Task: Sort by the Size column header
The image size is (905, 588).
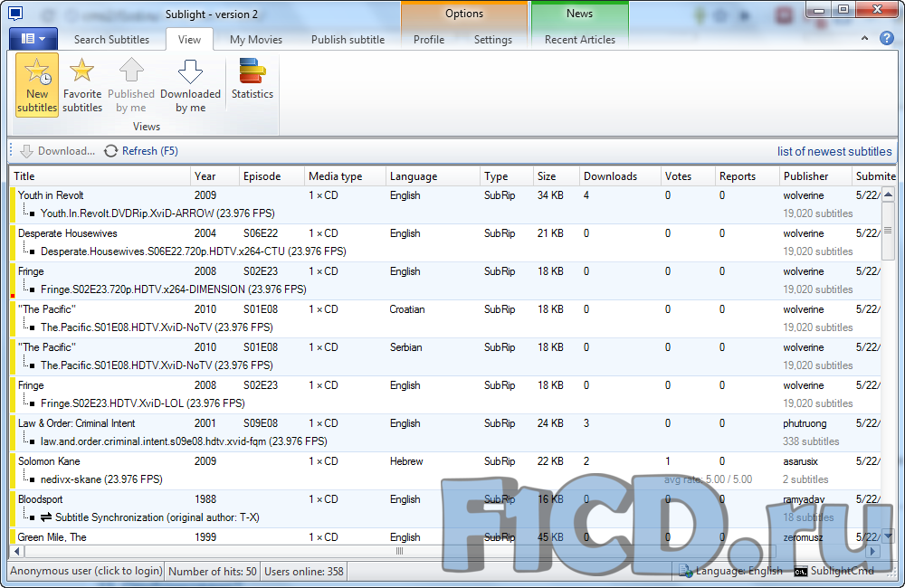Action: [x=557, y=176]
